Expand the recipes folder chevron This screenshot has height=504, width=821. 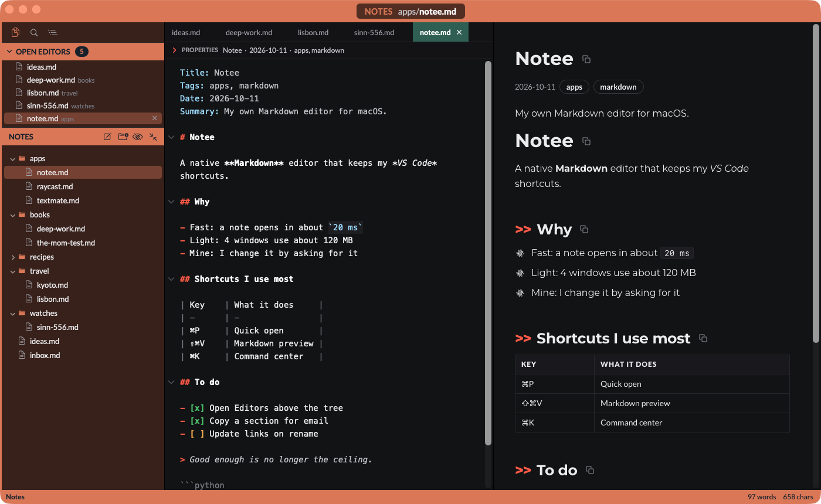coord(13,257)
